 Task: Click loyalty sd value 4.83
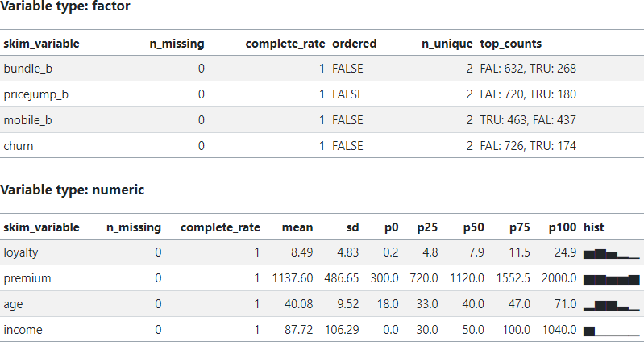coord(348,252)
